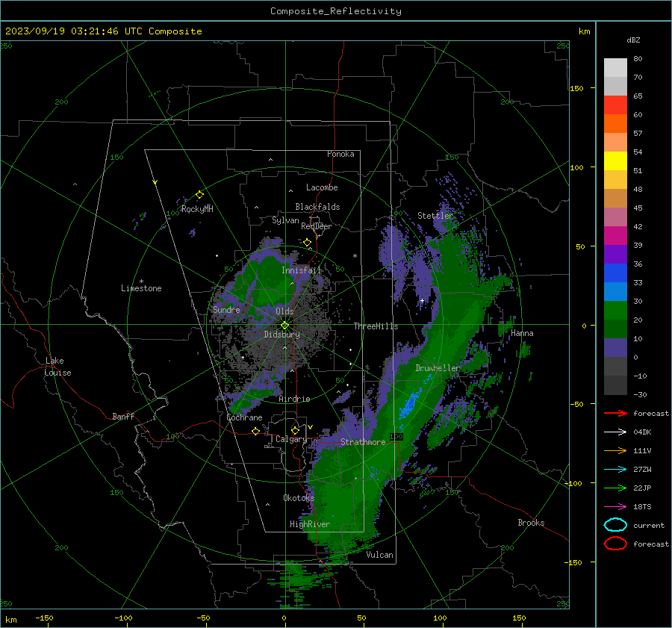Click the Calgary city label
The height and width of the screenshot is (628, 672).
(x=291, y=439)
